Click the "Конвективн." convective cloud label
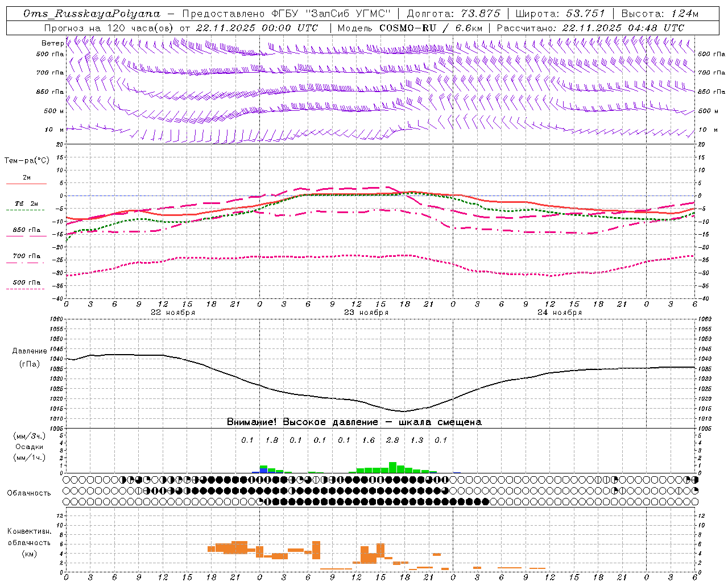Viewport: 728px width, 582px height. click(x=29, y=531)
